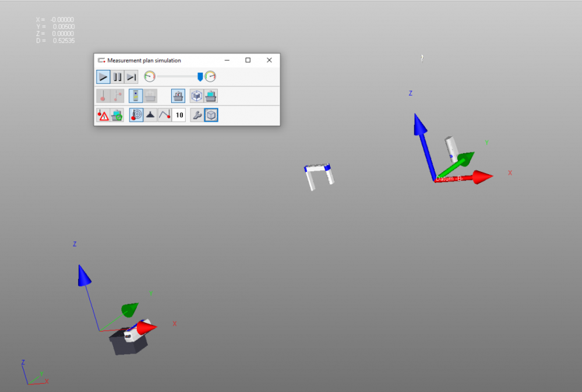Click the D = 0.52535 readout

coord(56,41)
